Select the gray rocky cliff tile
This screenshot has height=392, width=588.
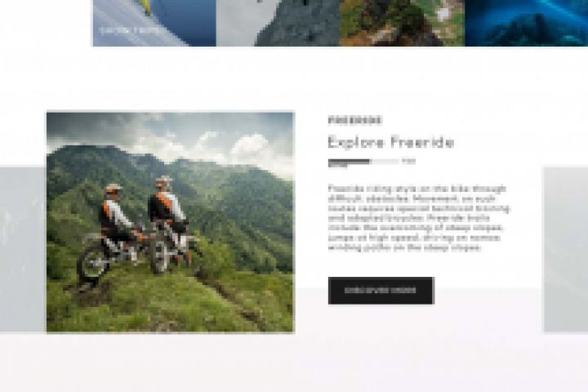click(x=278, y=23)
